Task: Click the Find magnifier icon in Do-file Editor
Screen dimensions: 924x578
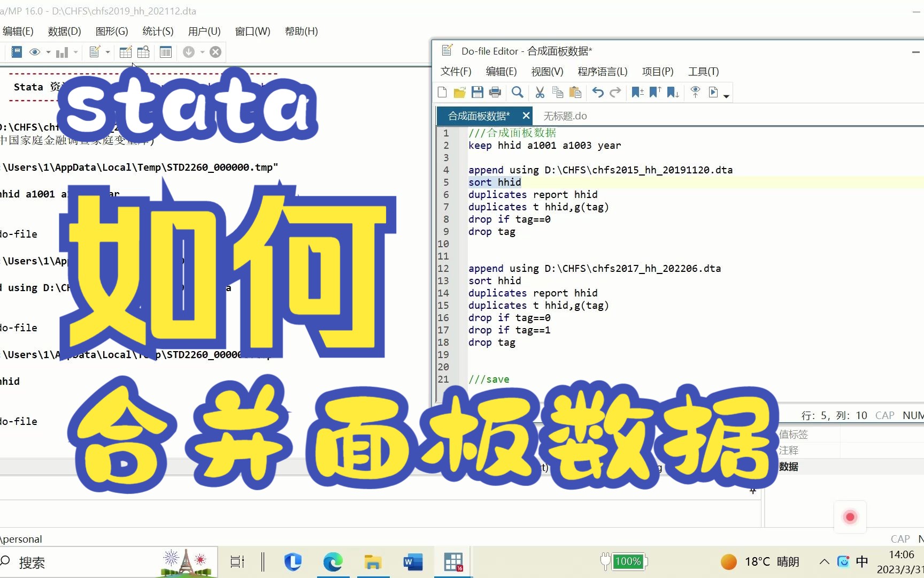Action: click(x=517, y=92)
